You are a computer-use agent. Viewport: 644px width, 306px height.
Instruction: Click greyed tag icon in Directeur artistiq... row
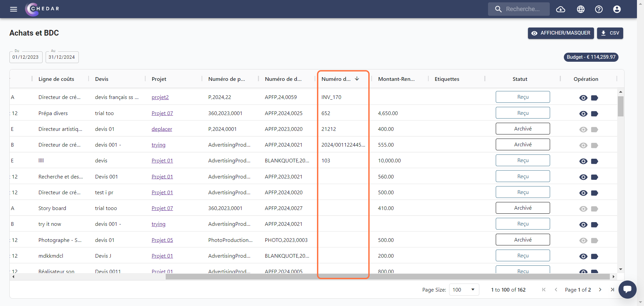point(594,130)
